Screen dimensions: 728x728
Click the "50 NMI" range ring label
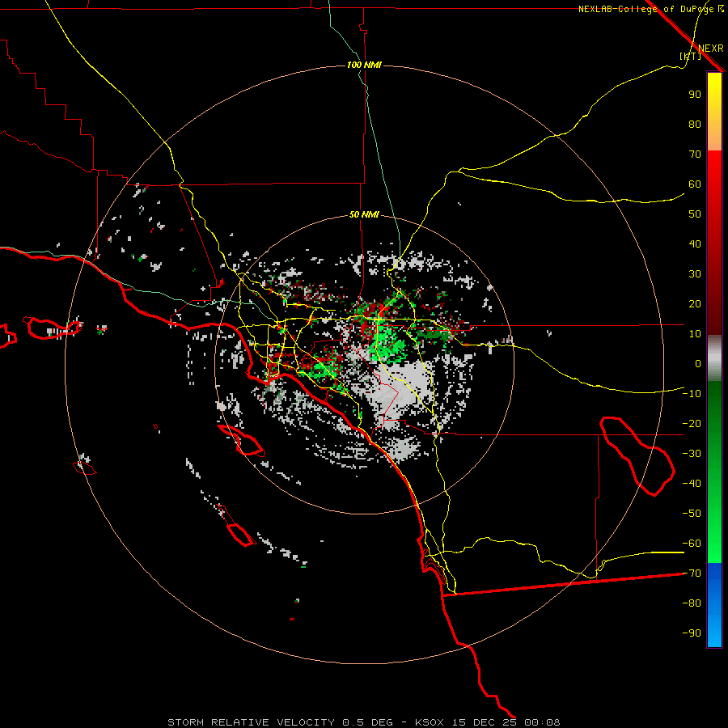tap(364, 214)
